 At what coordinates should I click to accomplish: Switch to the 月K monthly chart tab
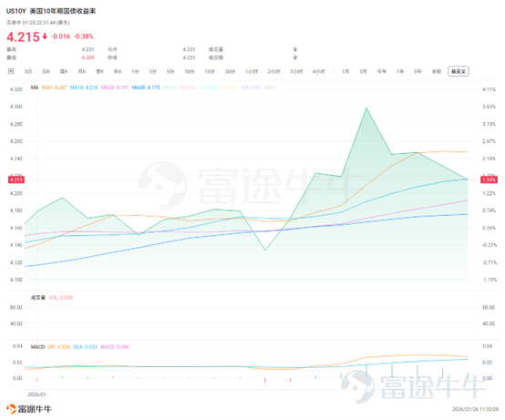(82, 71)
